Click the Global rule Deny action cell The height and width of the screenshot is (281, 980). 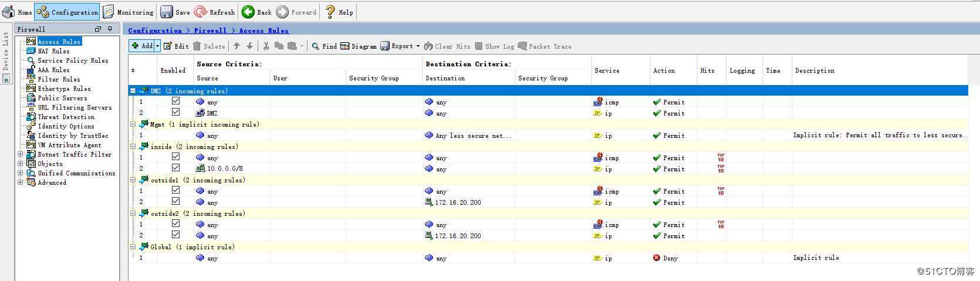(x=673, y=258)
